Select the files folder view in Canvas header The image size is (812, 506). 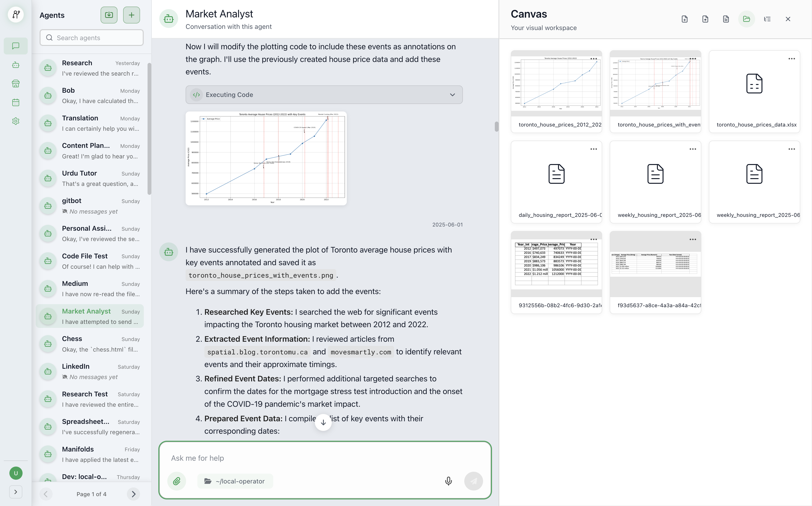[x=746, y=19]
